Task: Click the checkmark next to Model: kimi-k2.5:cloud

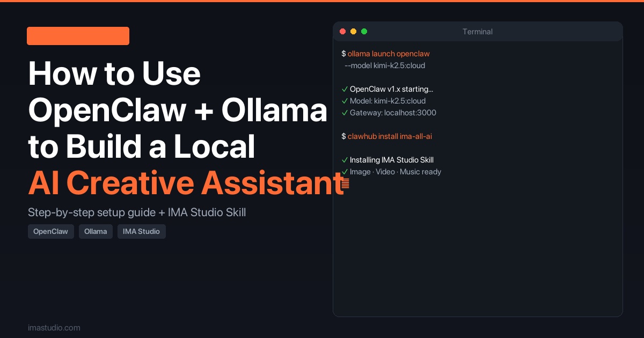Action: coord(345,101)
